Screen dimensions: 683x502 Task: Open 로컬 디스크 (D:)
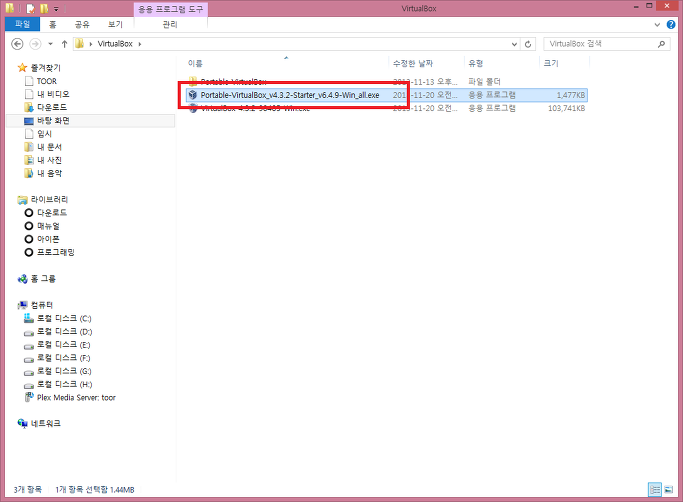64,332
